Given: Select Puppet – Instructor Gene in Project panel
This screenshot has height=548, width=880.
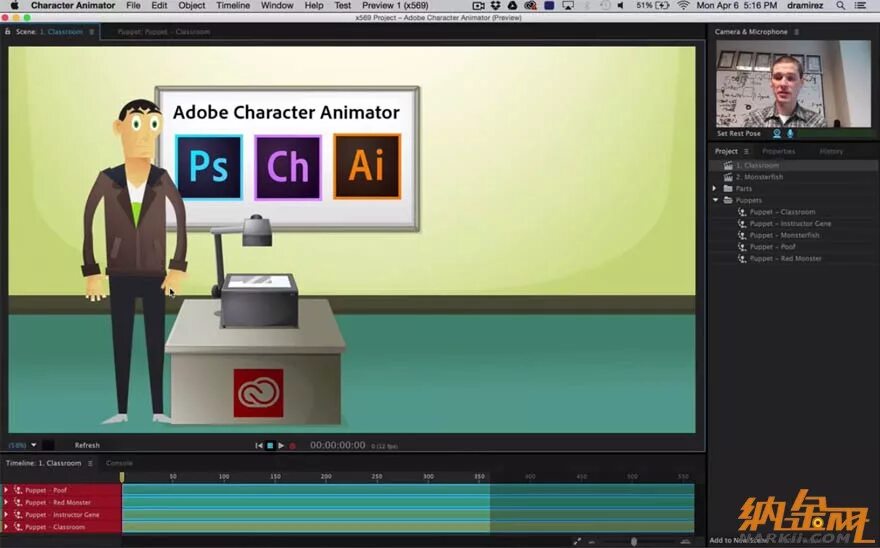Looking at the screenshot, I should coord(790,224).
